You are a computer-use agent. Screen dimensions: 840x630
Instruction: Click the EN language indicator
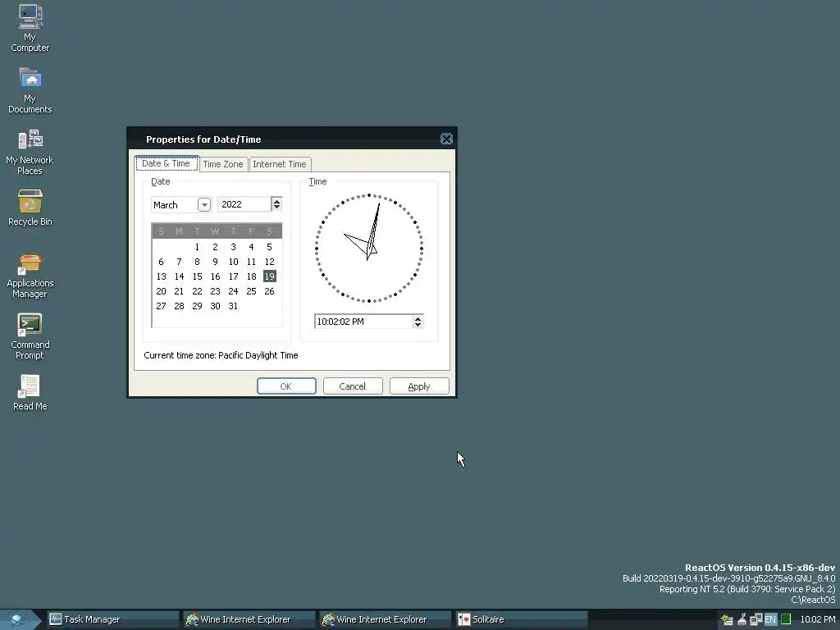click(770, 620)
